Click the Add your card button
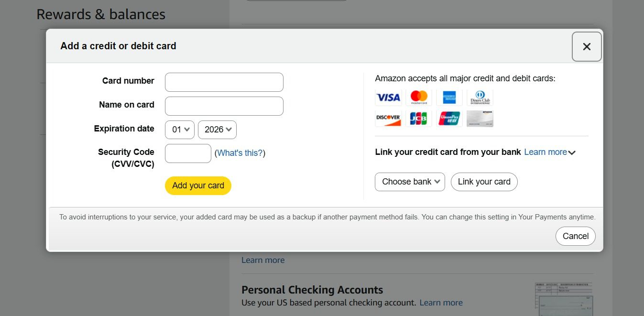Viewport: 644px width, 316px height. [x=198, y=185]
